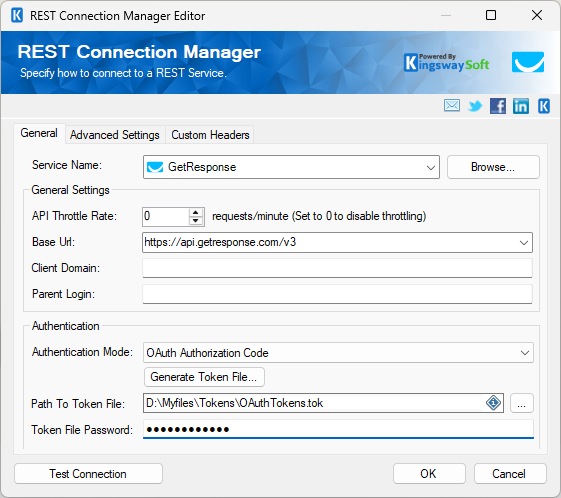Click the K app icon in title bar
Image resolution: width=561 pixels, height=498 pixels.
click(x=17, y=15)
